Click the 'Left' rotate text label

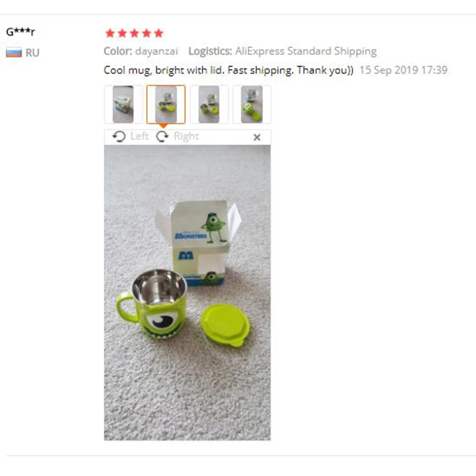[140, 136]
